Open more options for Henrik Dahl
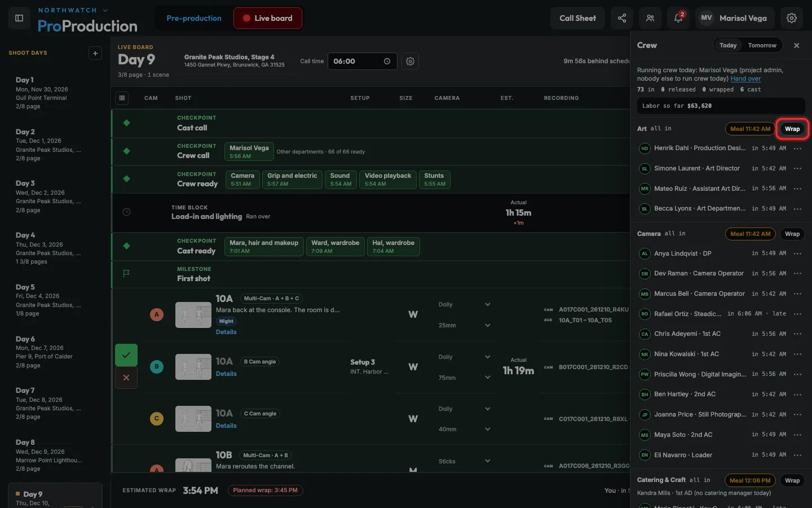Screen dimensions: 812x508 [797, 148]
